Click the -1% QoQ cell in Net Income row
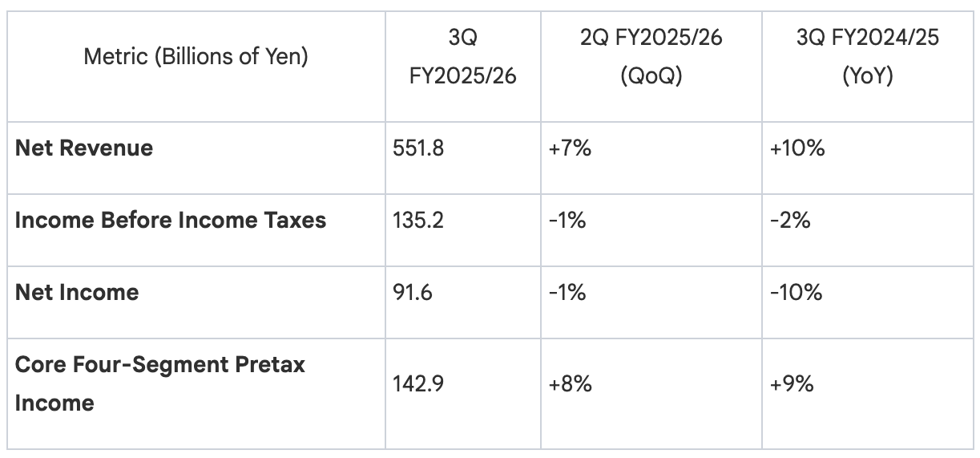The height and width of the screenshot is (458, 980). (567, 293)
